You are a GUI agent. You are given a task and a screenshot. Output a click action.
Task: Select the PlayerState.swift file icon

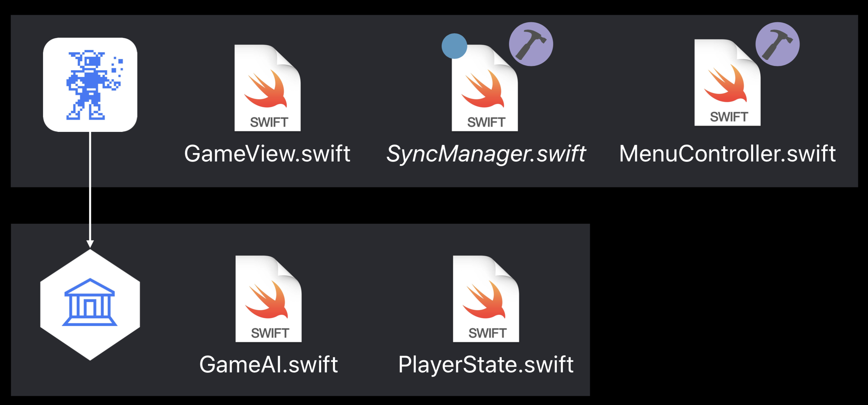click(486, 299)
